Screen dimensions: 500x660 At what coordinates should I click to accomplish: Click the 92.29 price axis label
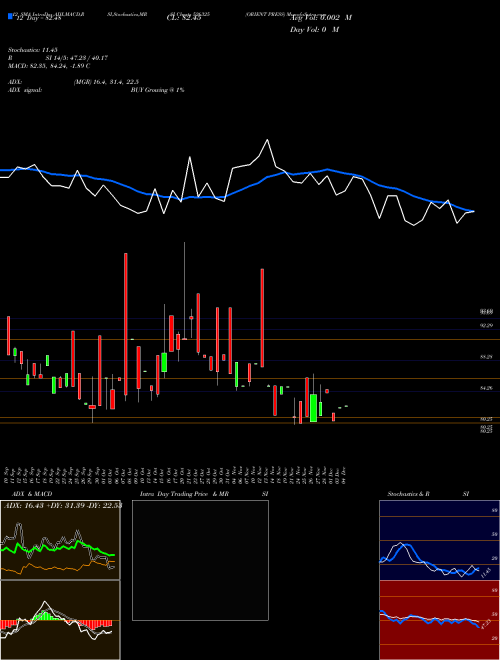(x=487, y=325)
